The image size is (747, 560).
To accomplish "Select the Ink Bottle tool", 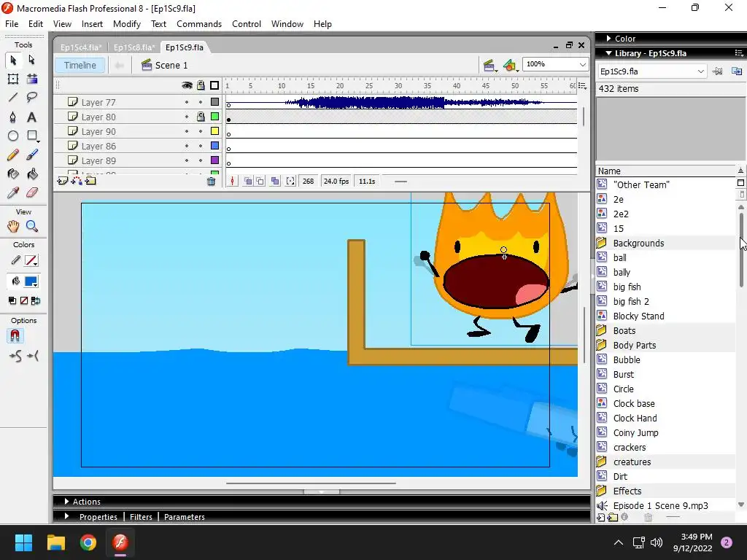I will tap(13, 174).
